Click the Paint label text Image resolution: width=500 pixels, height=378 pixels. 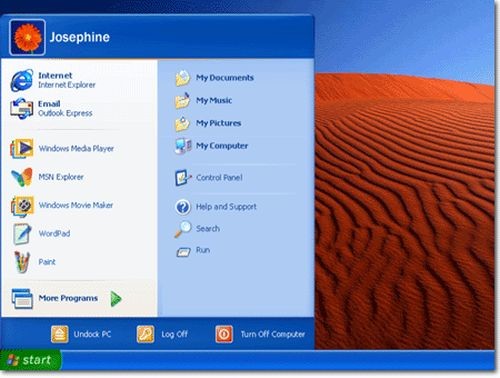(x=47, y=262)
